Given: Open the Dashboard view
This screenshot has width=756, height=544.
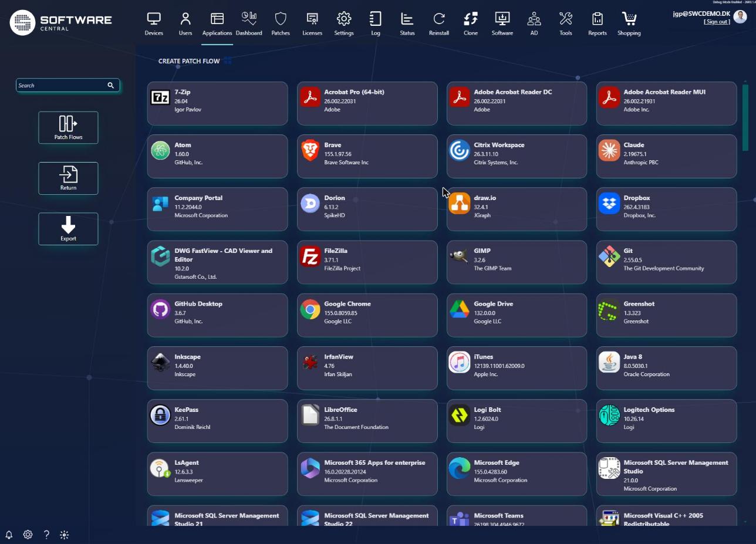Looking at the screenshot, I should click(x=249, y=24).
